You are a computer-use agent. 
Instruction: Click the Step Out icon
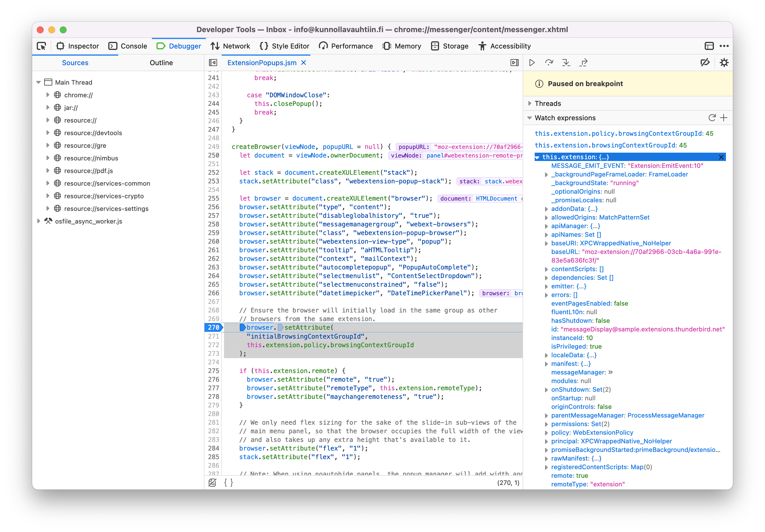point(583,63)
